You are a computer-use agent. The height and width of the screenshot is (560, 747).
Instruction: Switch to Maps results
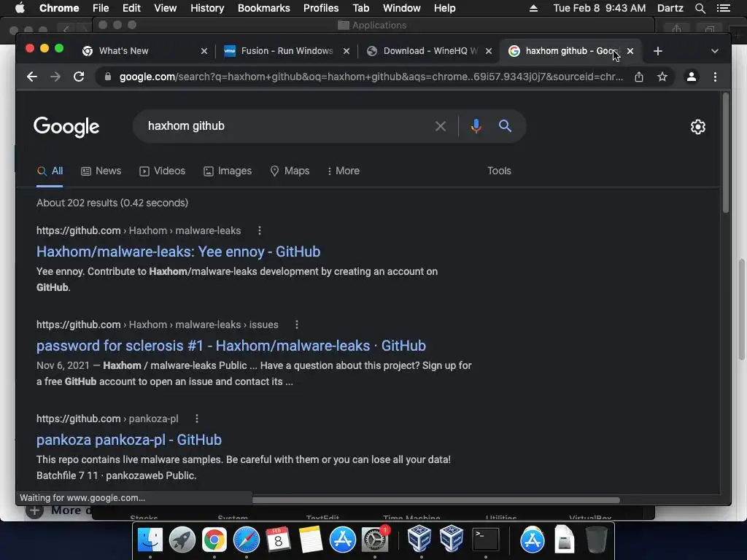point(290,171)
